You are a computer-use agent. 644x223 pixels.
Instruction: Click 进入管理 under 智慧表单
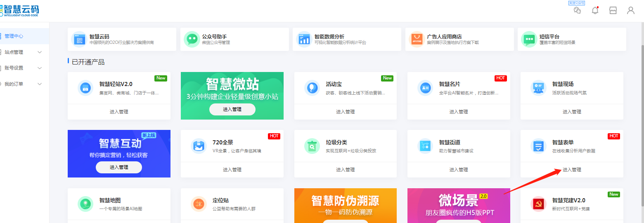coord(572,170)
